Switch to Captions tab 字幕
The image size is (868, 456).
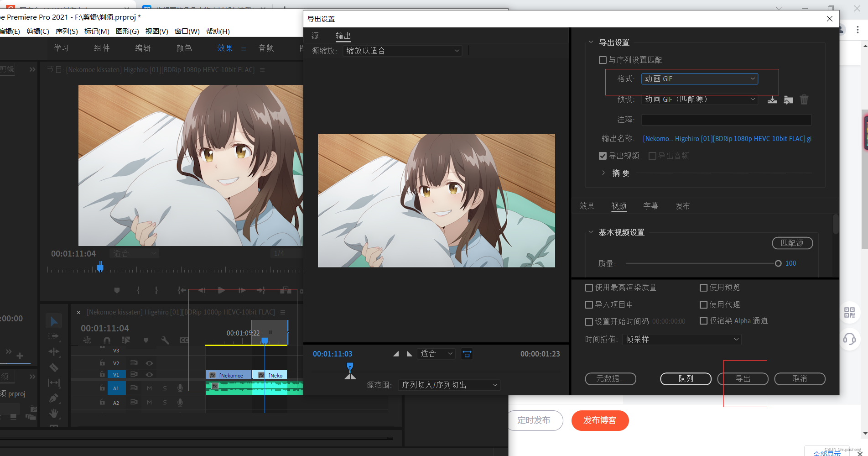pyautogui.click(x=650, y=206)
